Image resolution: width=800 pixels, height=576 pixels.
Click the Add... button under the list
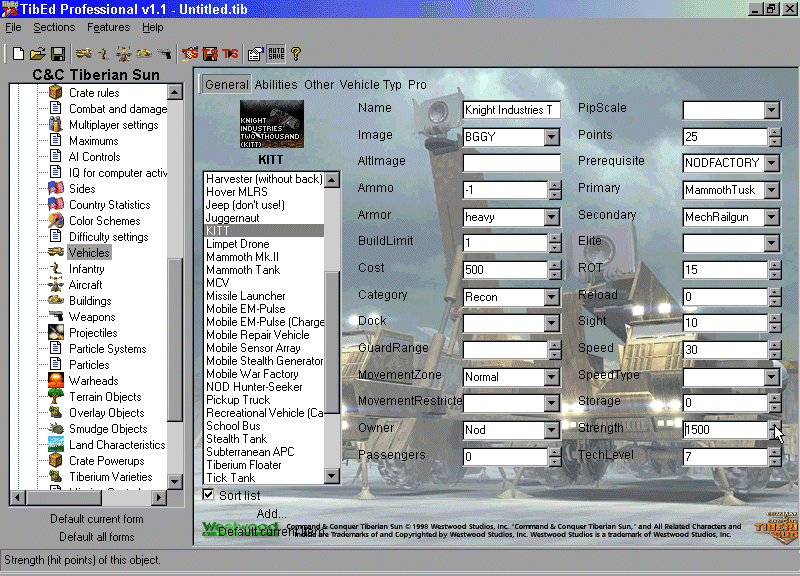(271, 513)
